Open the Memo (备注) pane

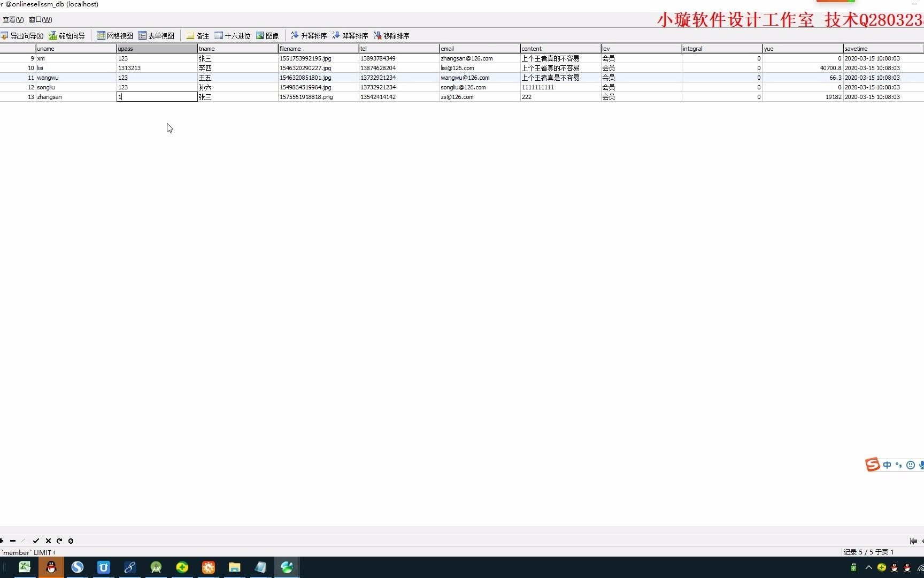point(198,36)
